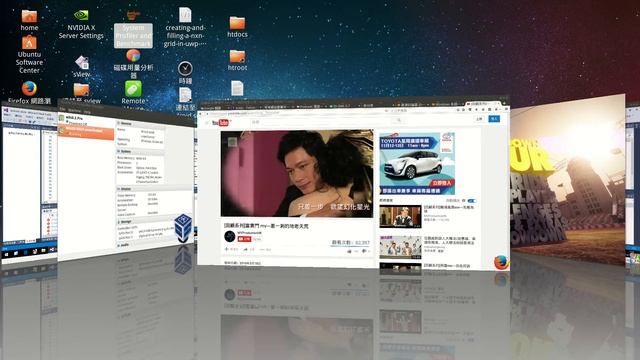Click the YouTube logo in browser window
Image resolution: width=640 pixels, height=360 pixels.
tap(222, 122)
